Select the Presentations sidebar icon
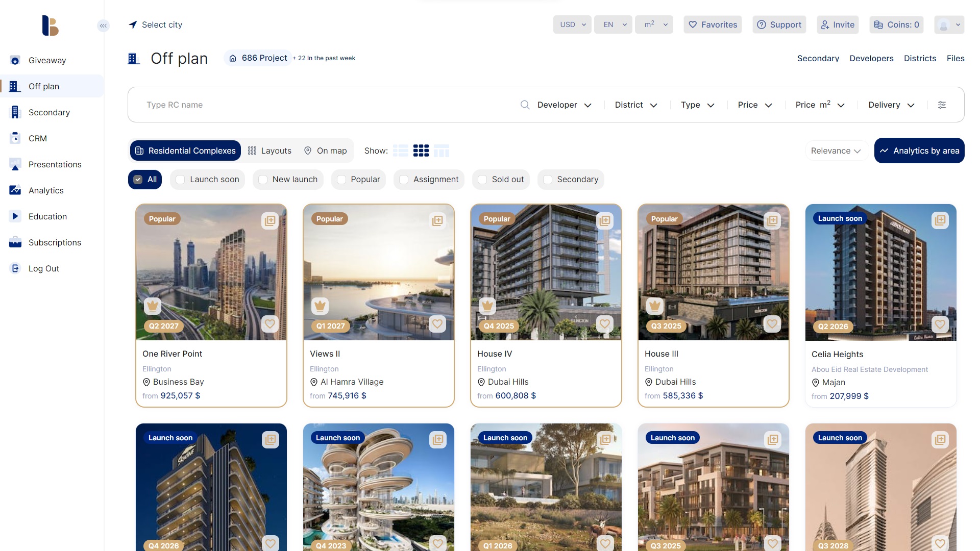This screenshot has width=980, height=551. pyautogui.click(x=15, y=164)
